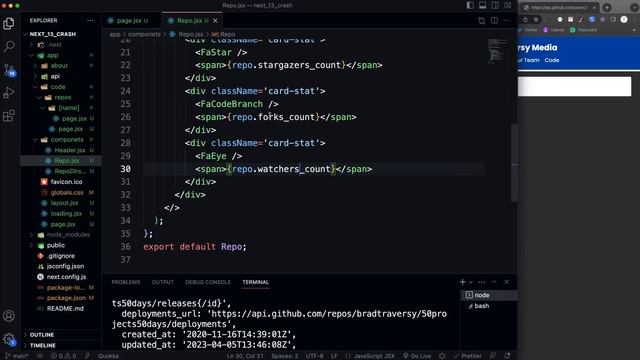Toggle panel layout icon in title bar
640x360 pixels.
(x=482, y=5)
